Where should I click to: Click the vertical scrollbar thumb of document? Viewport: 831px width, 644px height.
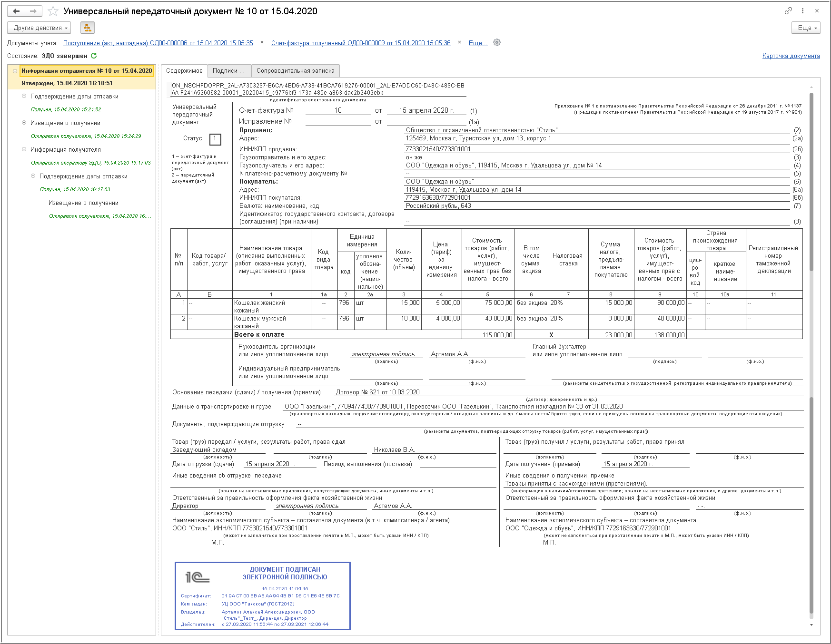811,181
